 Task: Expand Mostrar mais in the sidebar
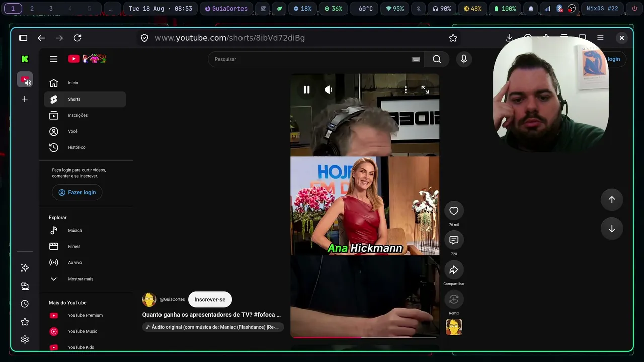[x=85, y=279]
